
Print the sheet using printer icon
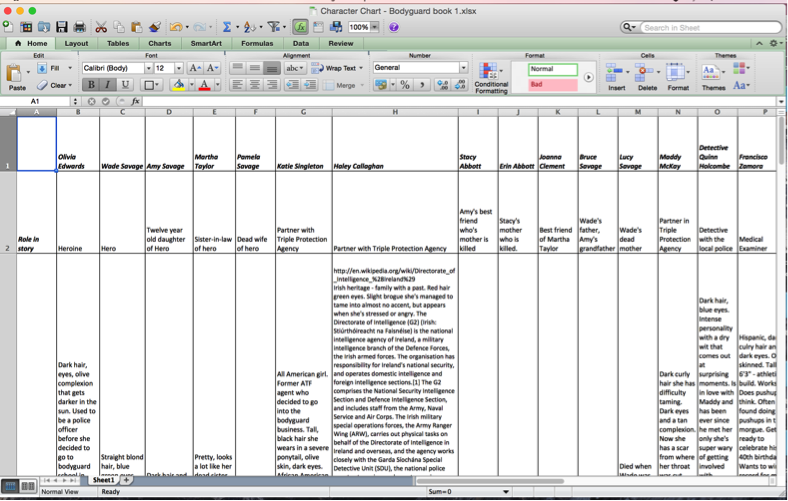pos(79,27)
